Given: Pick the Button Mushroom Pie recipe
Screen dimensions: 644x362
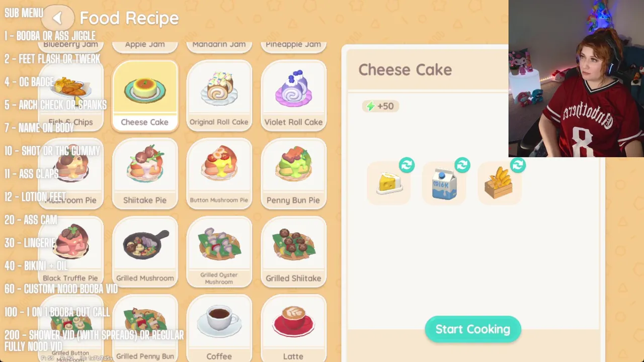Looking at the screenshot, I should 219,174.
